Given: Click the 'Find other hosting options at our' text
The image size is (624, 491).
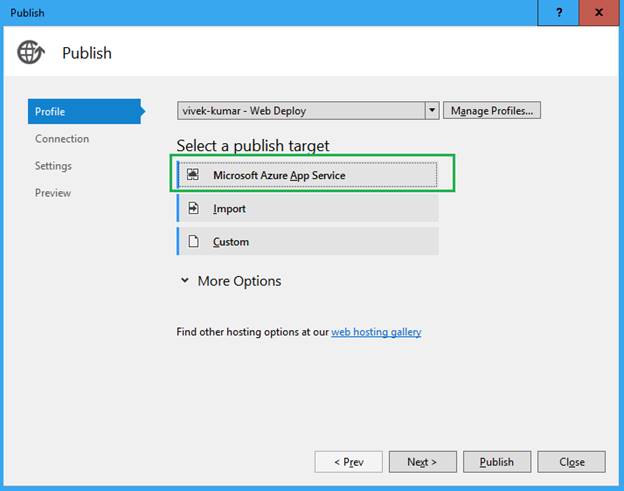Looking at the screenshot, I should (x=253, y=332).
